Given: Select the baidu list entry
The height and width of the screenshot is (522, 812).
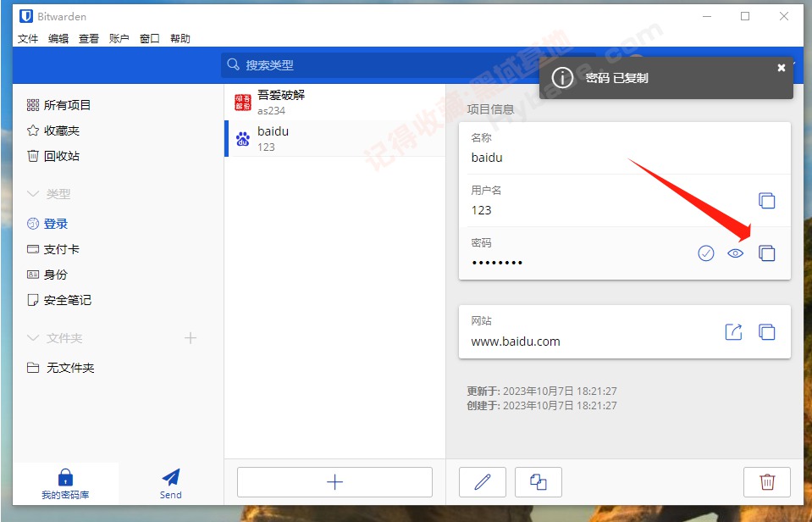Looking at the screenshot, I should [x=335, y=138].
